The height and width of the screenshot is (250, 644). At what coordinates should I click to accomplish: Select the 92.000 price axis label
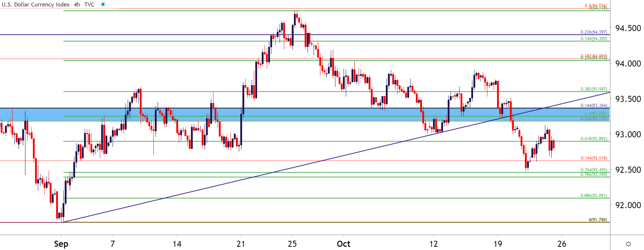[628, 205]
